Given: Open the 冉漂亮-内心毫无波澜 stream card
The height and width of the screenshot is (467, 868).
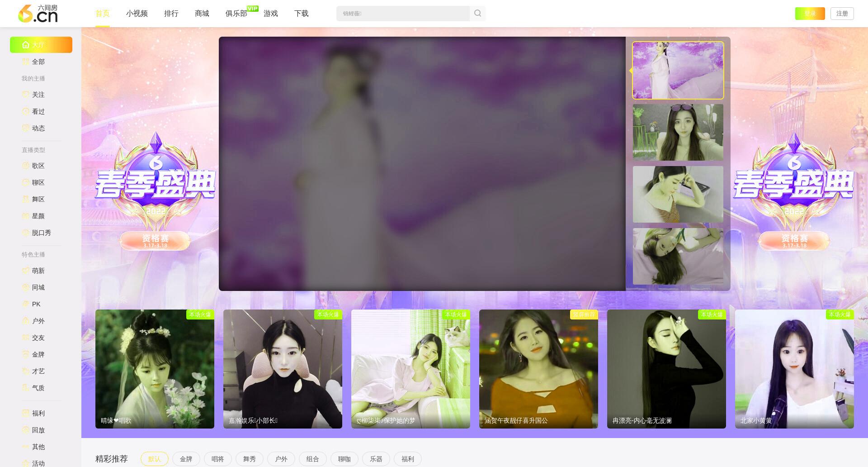Looking at the screenshot, I should pyautogui.click(x=666, y=369).
